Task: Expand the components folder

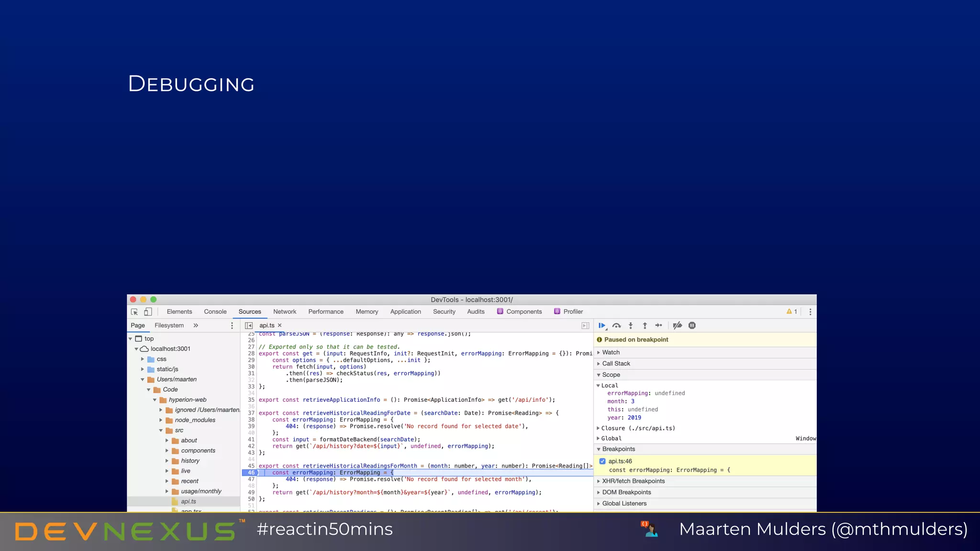Action: pos(167,451)
